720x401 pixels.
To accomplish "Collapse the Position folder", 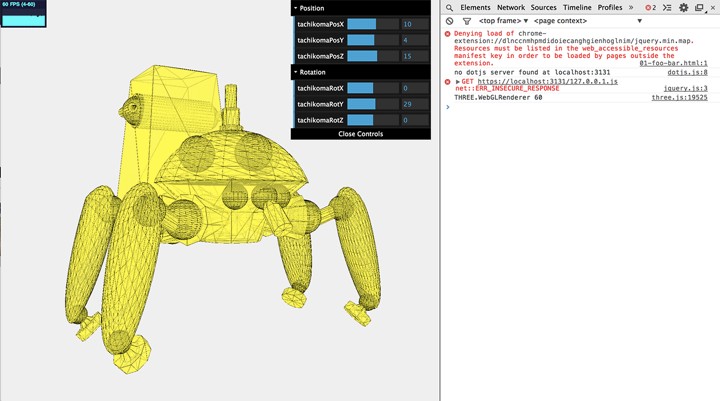I will coord(361,8).
